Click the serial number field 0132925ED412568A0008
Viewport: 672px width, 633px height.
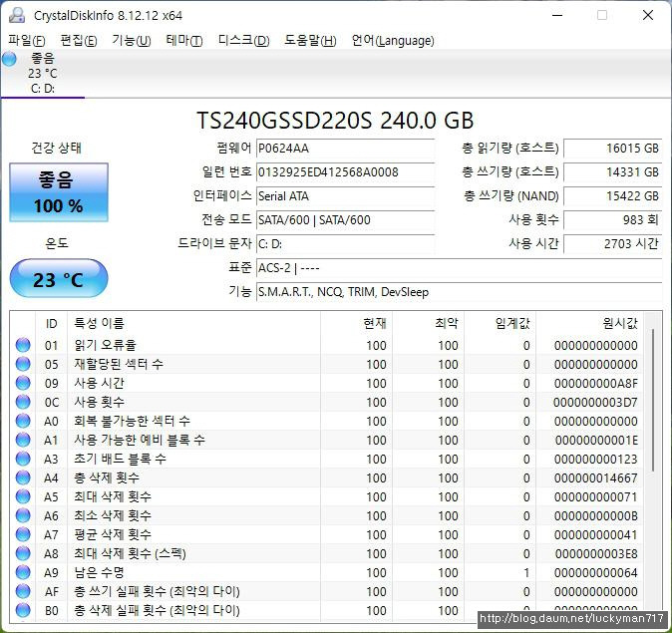coord(345,172)
